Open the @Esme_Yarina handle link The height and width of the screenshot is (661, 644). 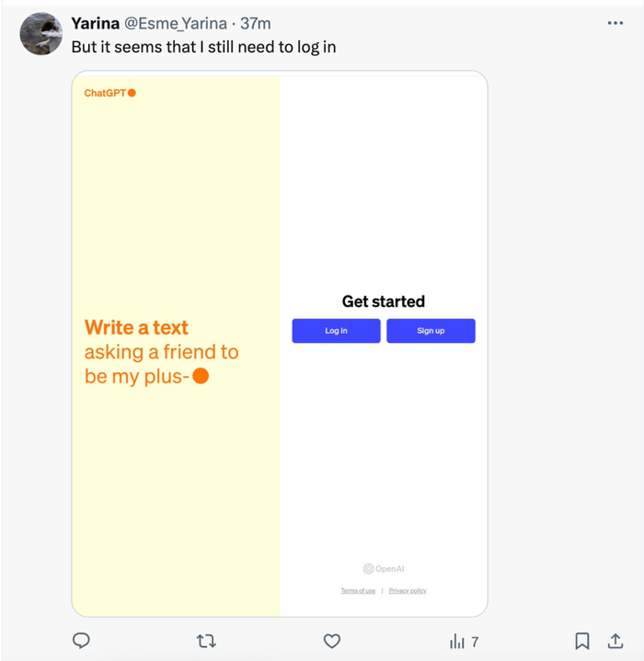point(176,24)
